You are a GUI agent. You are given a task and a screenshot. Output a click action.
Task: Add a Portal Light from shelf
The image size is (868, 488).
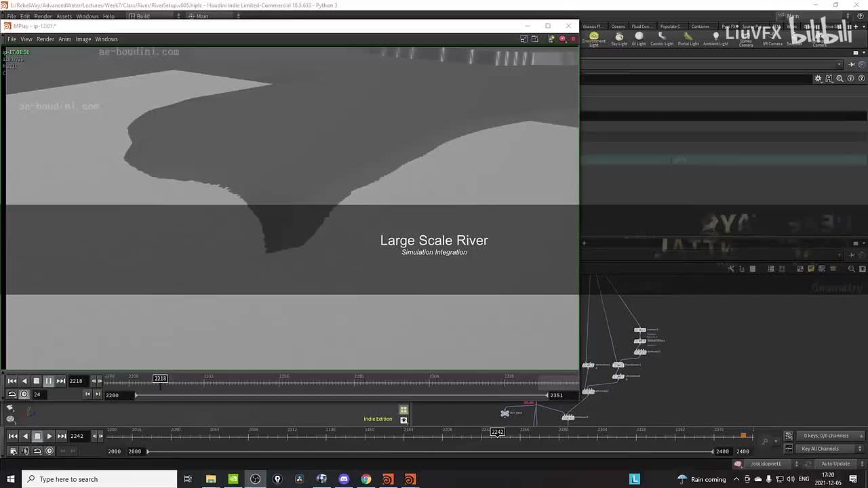688,39
